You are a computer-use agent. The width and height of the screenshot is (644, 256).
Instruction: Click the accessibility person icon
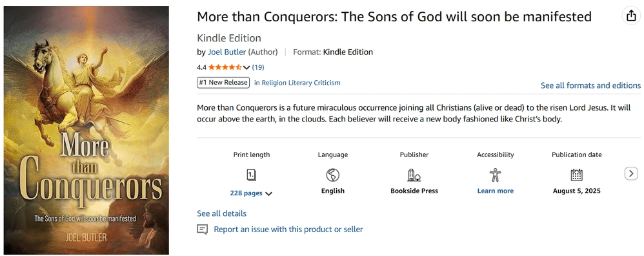tap(496, 175)
